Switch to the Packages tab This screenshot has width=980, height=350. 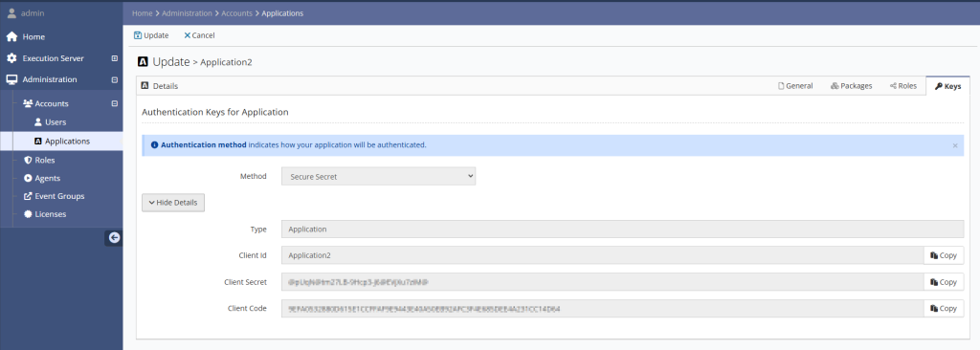[851, 86]
